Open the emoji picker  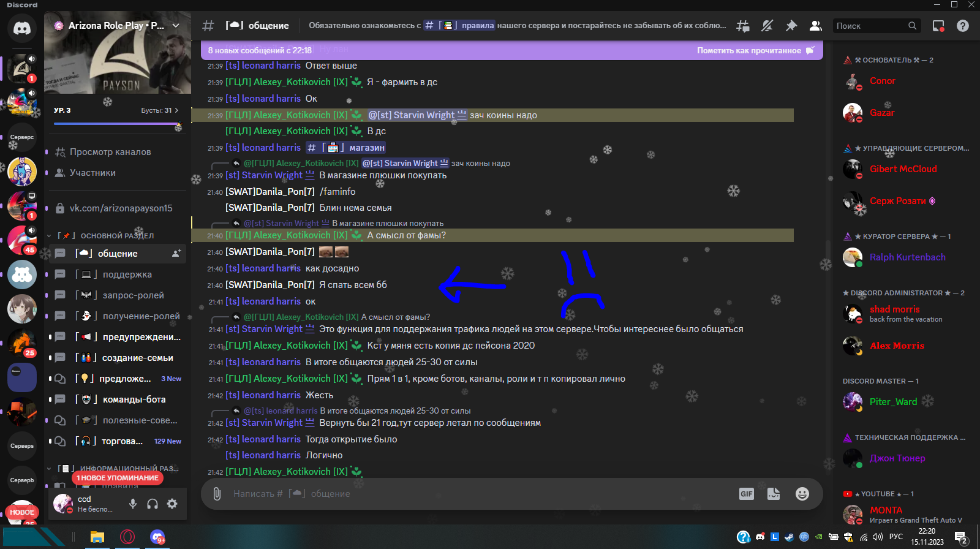pyautogui.click(x=802, y=494)
